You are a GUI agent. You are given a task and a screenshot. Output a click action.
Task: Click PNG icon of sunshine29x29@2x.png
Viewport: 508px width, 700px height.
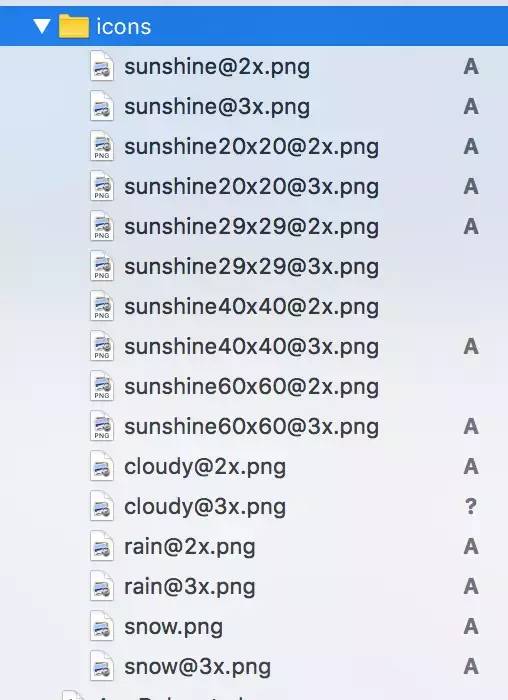click(x=102, y=226)
